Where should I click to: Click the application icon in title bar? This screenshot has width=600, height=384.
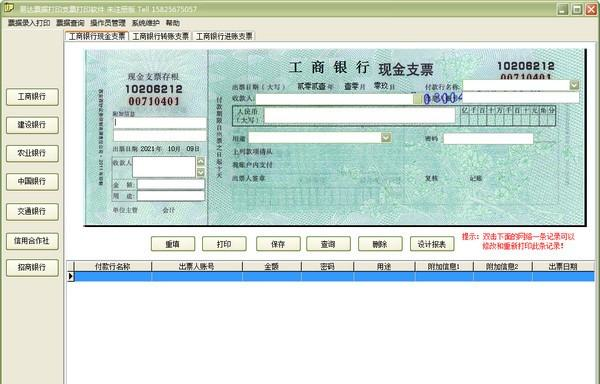[9, 8]
